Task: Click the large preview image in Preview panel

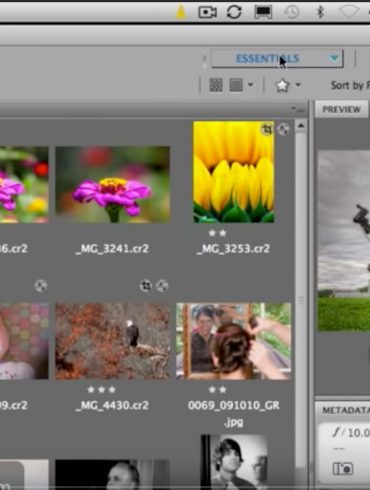Action: (x=344, y=241)
